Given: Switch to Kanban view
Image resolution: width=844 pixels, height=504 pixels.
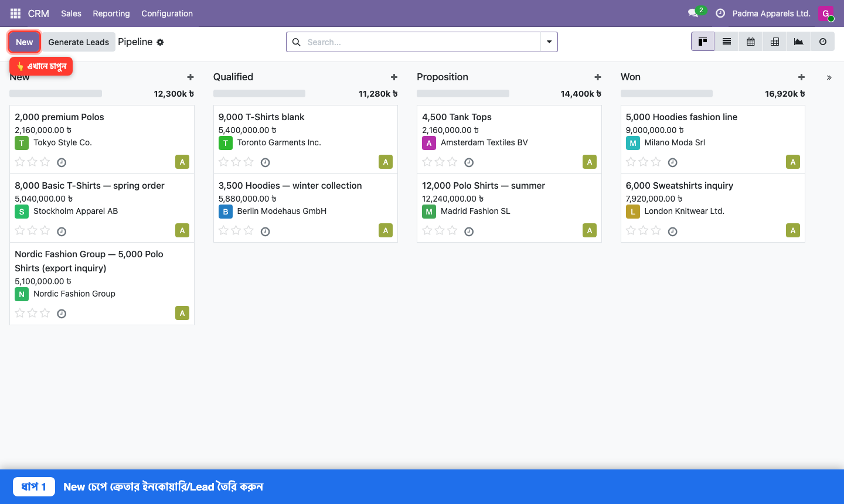Looking at the screenshot, I should [703, 42].
